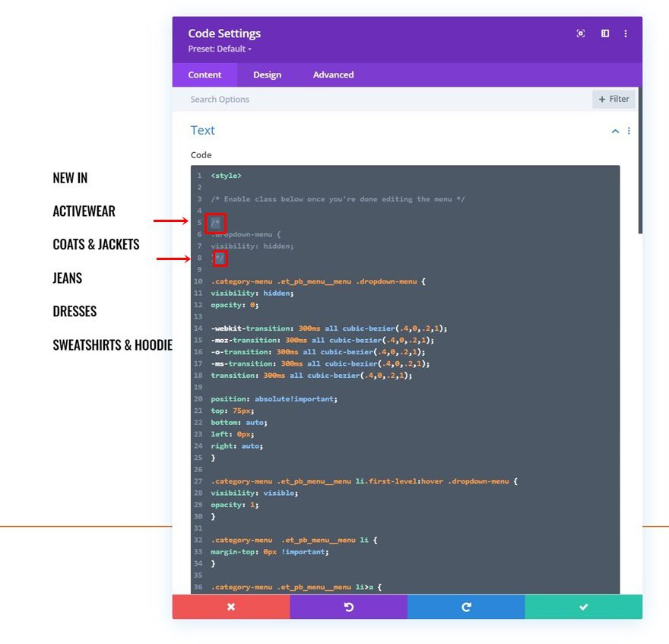
Task: Click the highlighted comment opener on line 5
Action: [x=214, y=223]
